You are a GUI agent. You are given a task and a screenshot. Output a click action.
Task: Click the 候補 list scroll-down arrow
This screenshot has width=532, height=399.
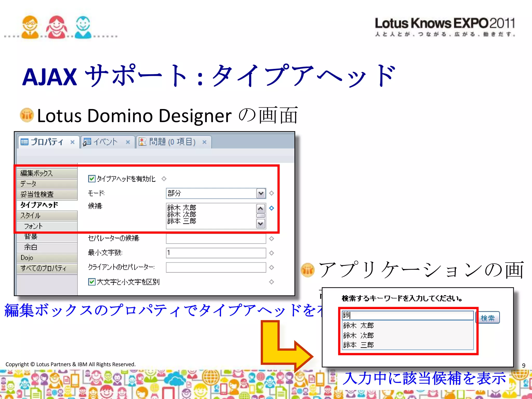click(x=261, y=224)
